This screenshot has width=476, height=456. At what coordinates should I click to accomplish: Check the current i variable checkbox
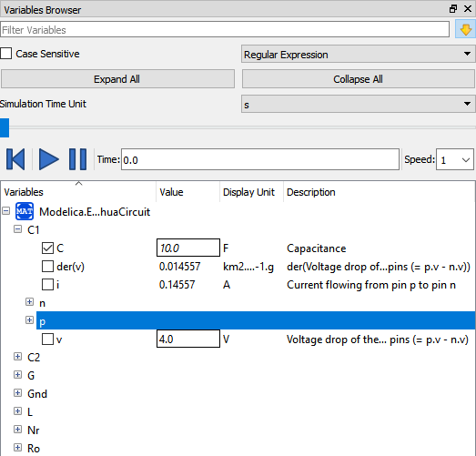pyautogui.click(x=47, y=285)
